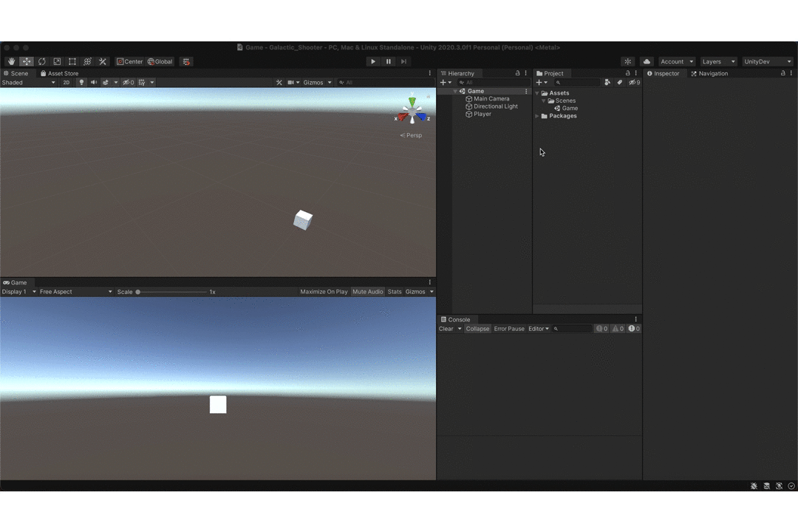798x532 pixels.
Task: Open console Editor dropdown
Action: (539, 329)
